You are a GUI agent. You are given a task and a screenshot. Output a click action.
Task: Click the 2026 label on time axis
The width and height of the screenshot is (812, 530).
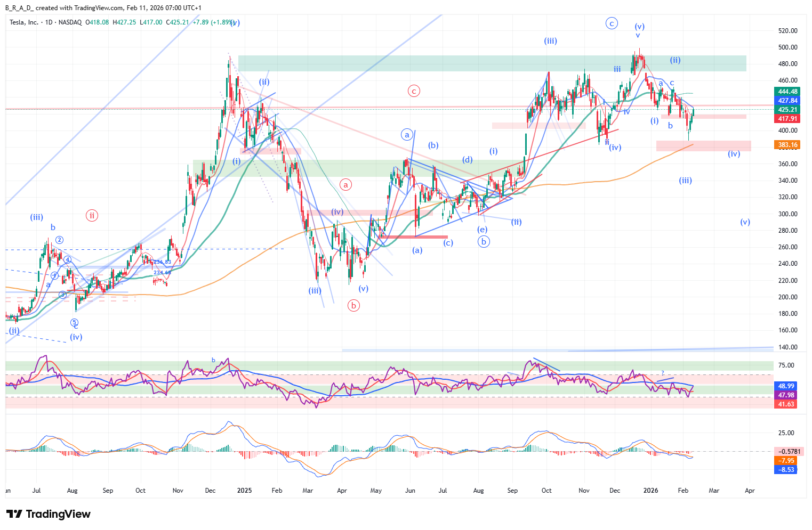[650, 491]
